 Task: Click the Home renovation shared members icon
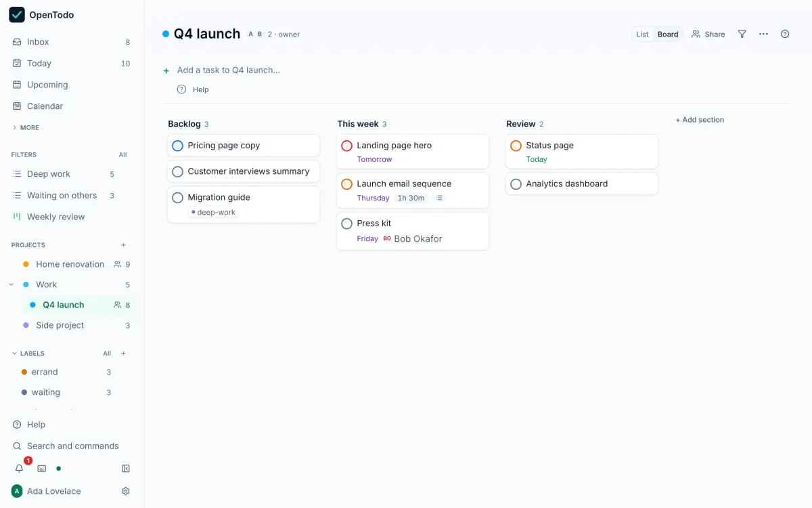[118, 264]
